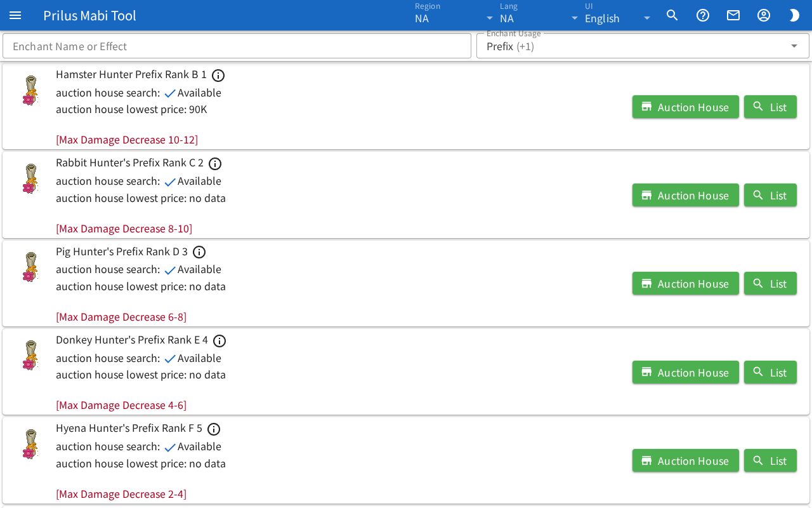Open Auction House for Donkey Hunter's Prefix
This screenshot has width=812, height=508.
click(x=686, y=372)
